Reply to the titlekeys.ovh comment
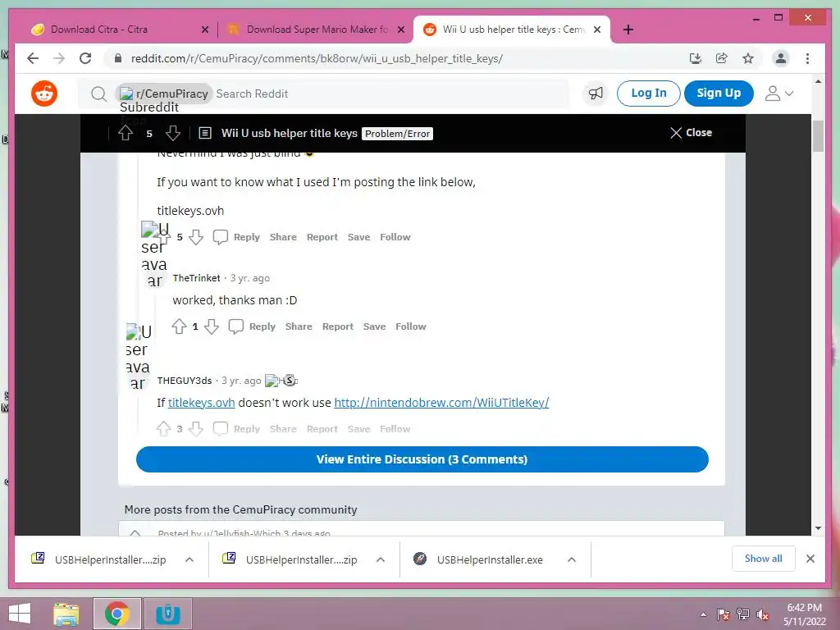840x630 pixels. [246, 237]
